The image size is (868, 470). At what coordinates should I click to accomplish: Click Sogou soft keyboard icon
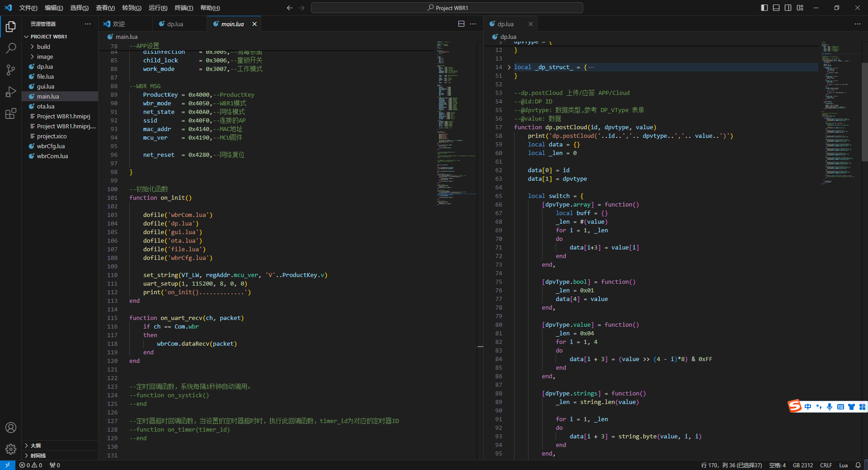[x=840, y=407]
